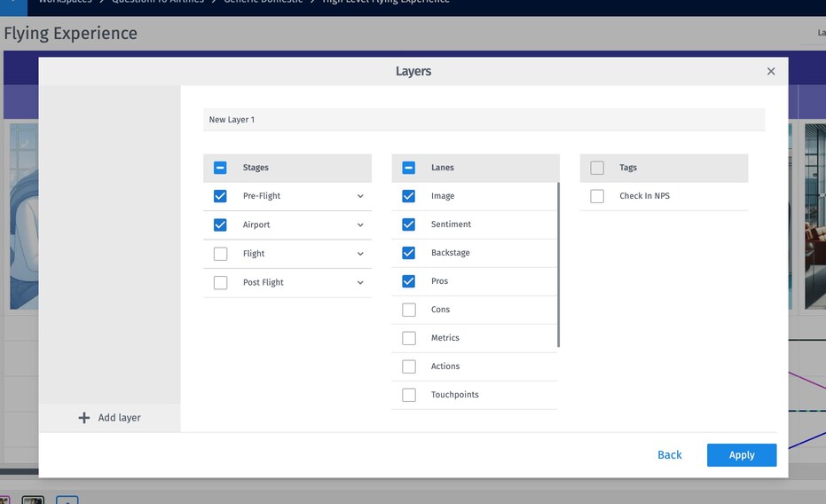Check the Flight stage checkbox
Image resolution: width=826 pixels, height=504 pixels.
click(x=220, y=254)
